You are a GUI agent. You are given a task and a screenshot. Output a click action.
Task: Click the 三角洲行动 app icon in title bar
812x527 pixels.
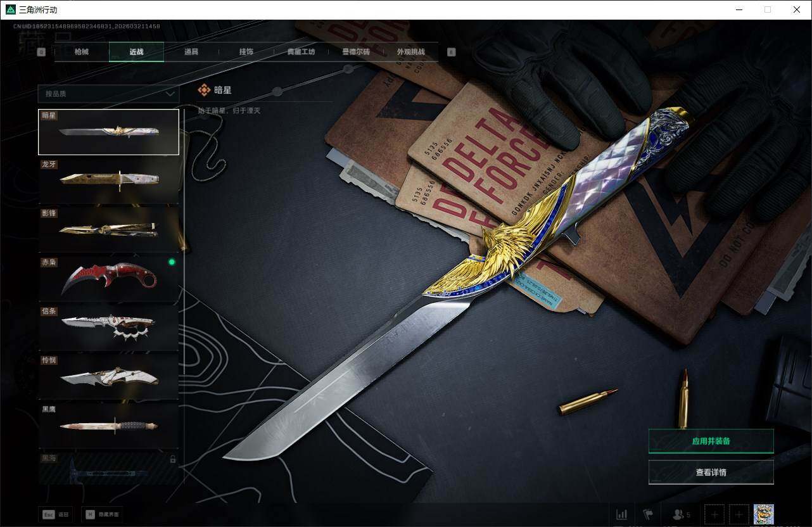click(10, 10)
